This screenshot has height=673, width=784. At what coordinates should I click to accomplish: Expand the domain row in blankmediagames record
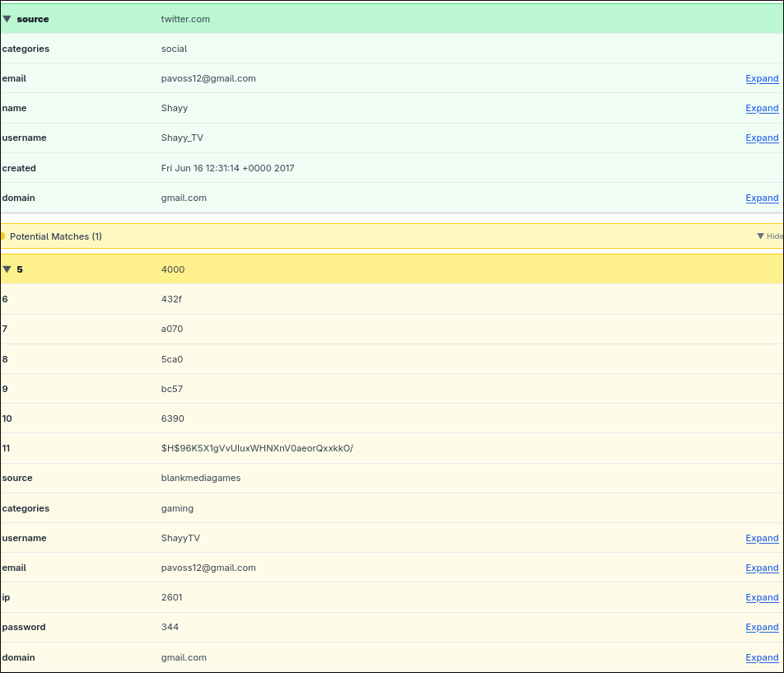(x=762, y=658)
